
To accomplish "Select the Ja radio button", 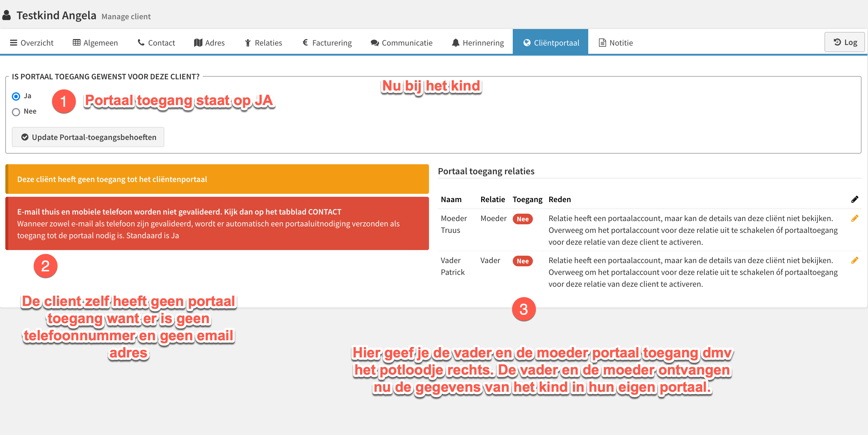I will point(16,97).
